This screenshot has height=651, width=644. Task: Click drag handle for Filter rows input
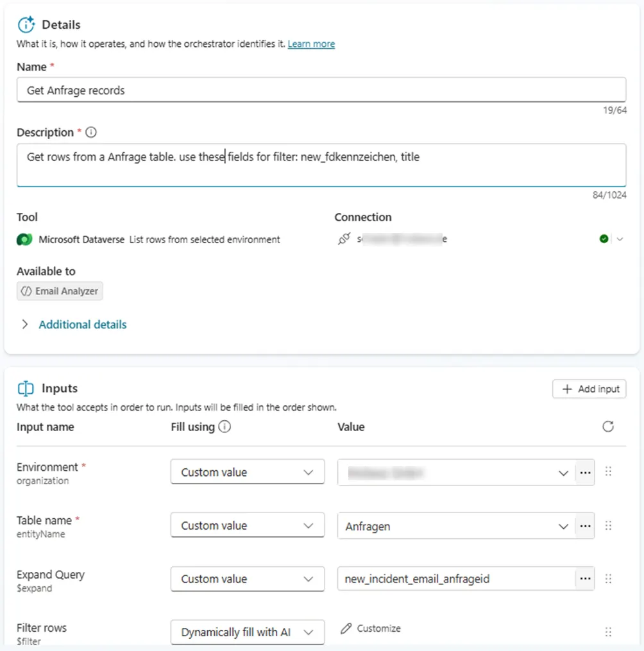[x=608, y=632]
